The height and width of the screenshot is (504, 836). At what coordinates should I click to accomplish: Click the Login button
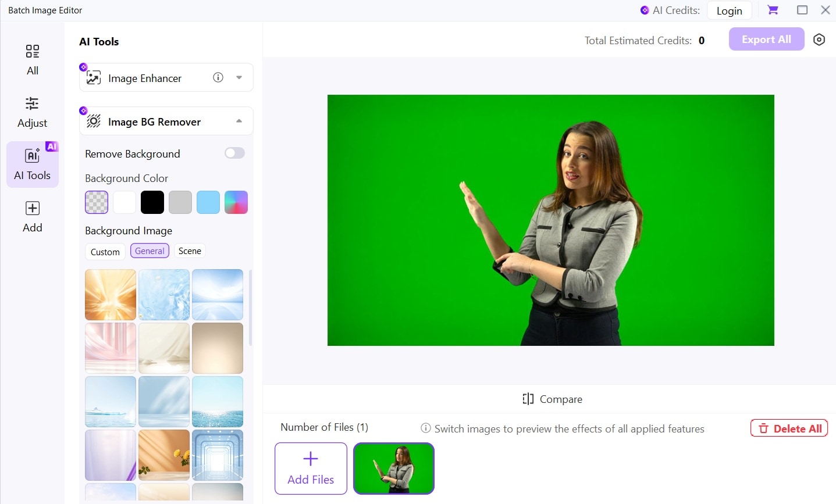tap(730, 10)
